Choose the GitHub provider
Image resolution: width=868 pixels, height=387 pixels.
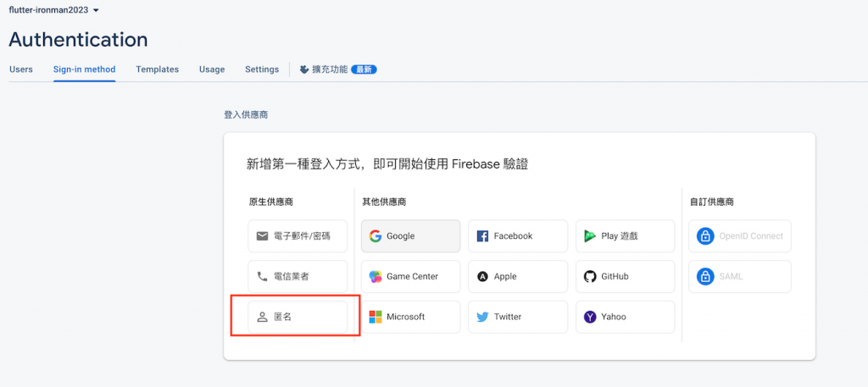(626, 276)
